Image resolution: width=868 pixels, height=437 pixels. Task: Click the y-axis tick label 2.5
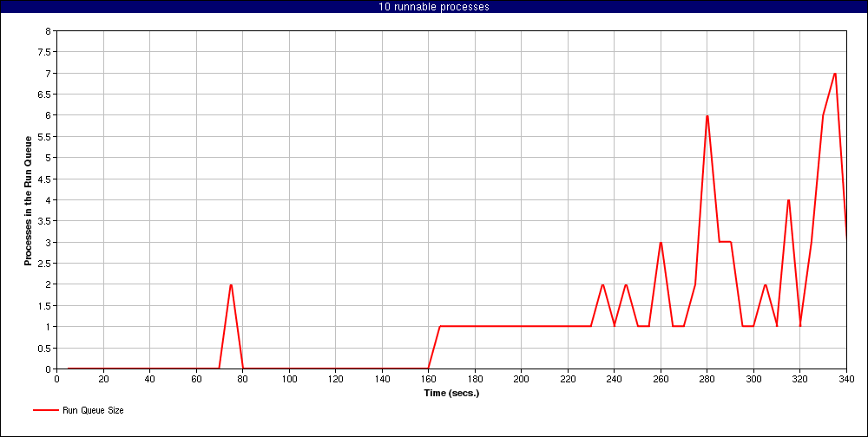coord(45,264)
